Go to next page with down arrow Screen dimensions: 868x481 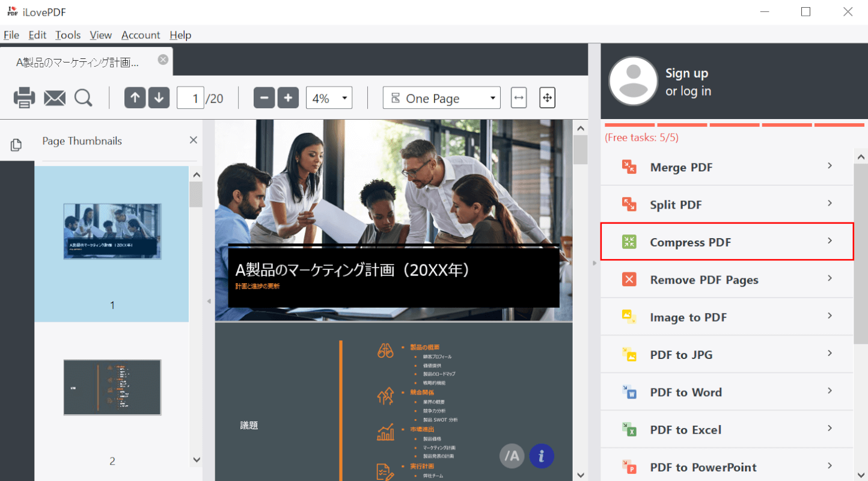pyautogui.click(x=159, y=98)
